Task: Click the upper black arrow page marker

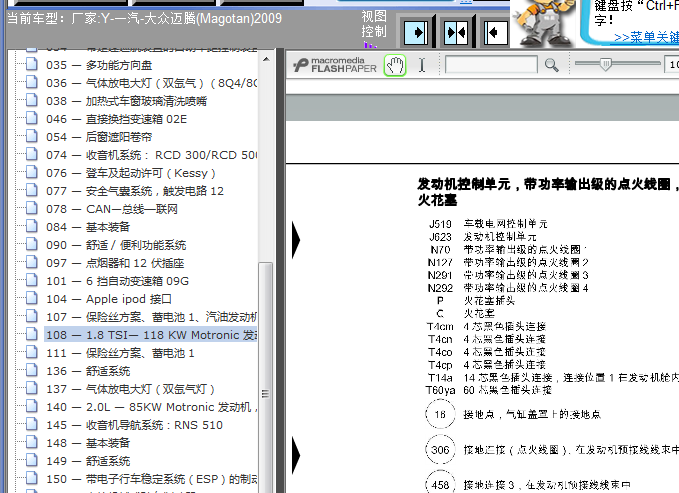Action: pos(296,240)
